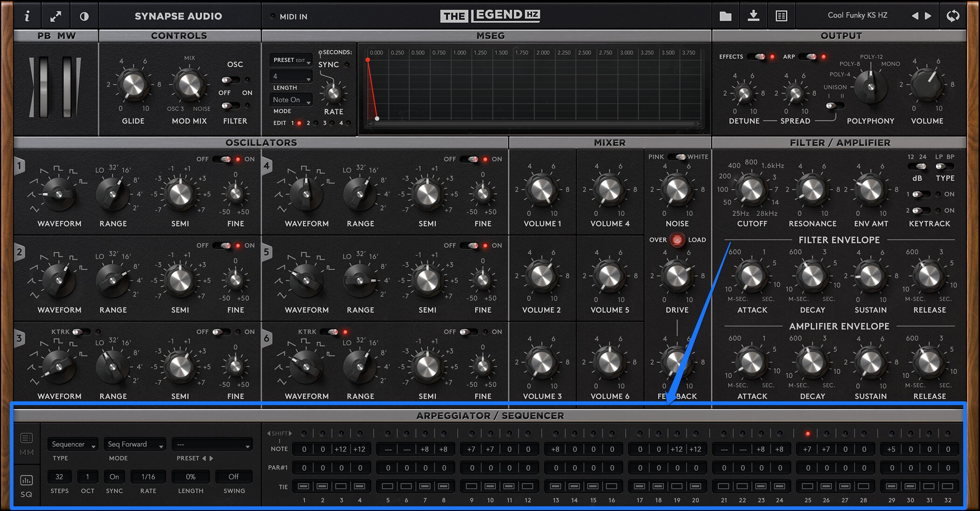Select previous sequencer preset arrow

click(x=204, y=458)
